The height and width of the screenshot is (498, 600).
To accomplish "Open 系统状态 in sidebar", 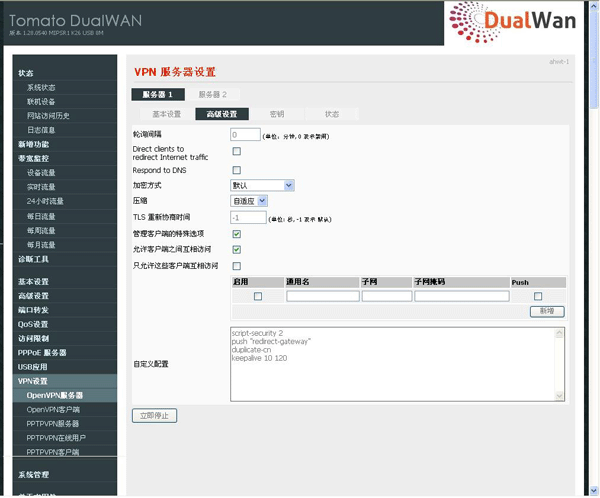I will coord(41,87).
